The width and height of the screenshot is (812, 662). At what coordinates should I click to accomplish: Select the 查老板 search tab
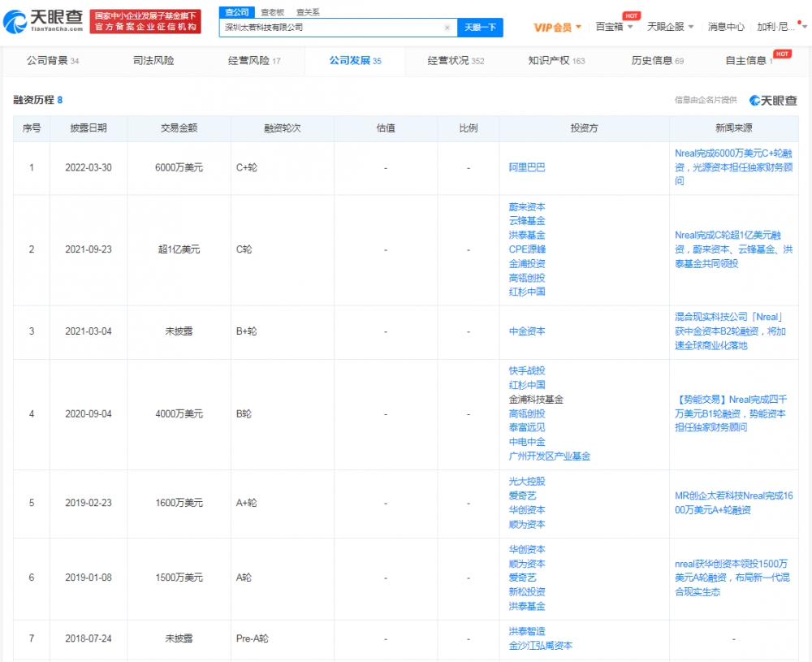pyautogui.click(x=272, y=12)
